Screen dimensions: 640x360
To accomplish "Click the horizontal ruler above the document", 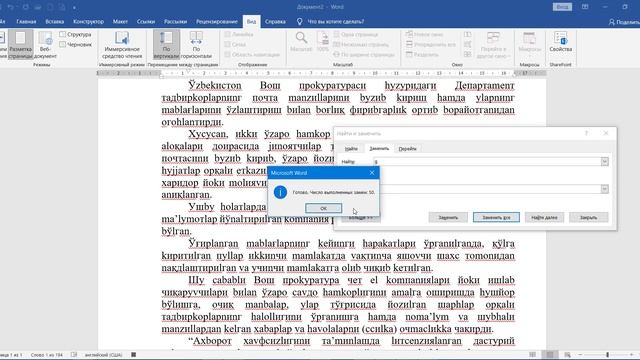I will click(322, 73).
